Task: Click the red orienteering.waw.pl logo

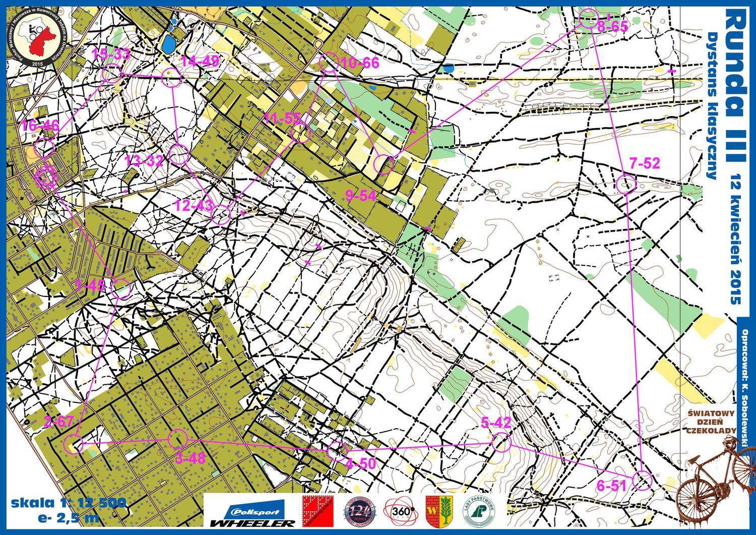Action: (x=318, y=511)
